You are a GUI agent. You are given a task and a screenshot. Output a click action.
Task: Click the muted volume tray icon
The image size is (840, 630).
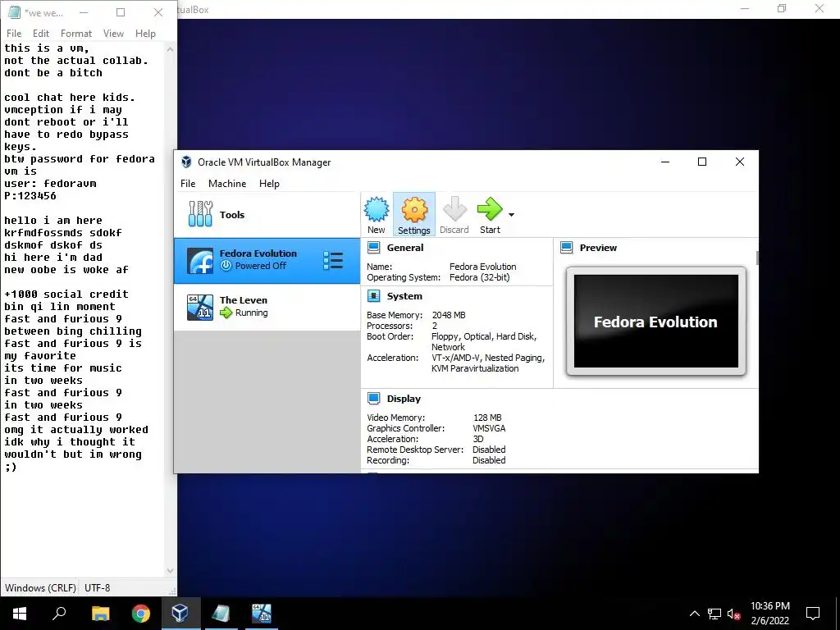[x=734, y=614]
